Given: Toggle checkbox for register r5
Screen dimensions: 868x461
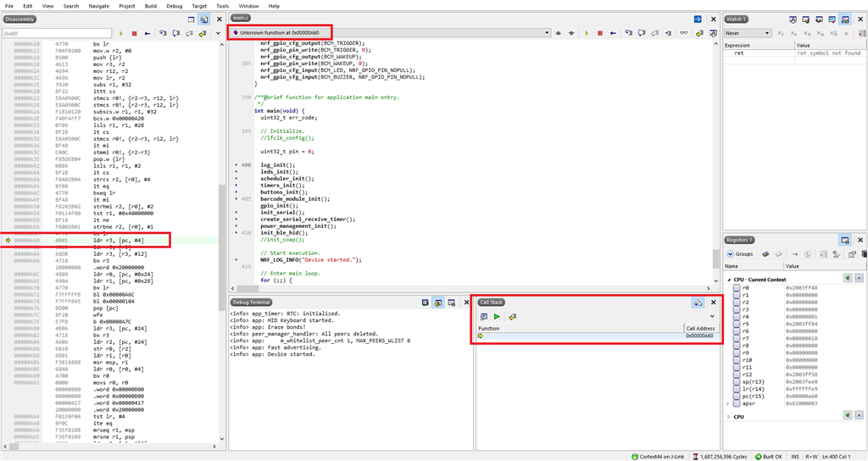Looking at the screenshot, I should click(737, 324).
